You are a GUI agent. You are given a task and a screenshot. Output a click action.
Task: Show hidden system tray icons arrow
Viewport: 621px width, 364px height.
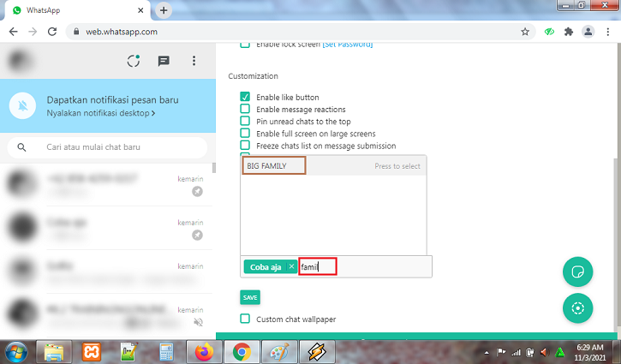point(487,352)
